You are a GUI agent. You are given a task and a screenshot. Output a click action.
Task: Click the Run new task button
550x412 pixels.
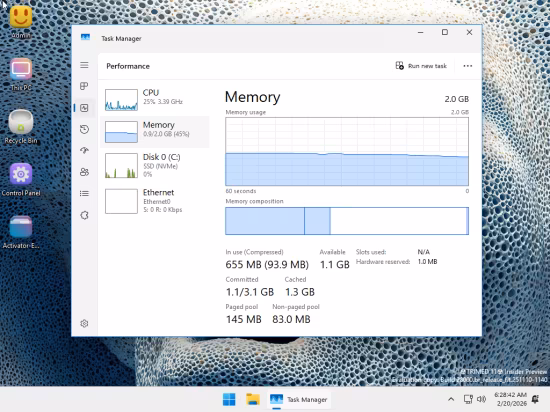421,66
